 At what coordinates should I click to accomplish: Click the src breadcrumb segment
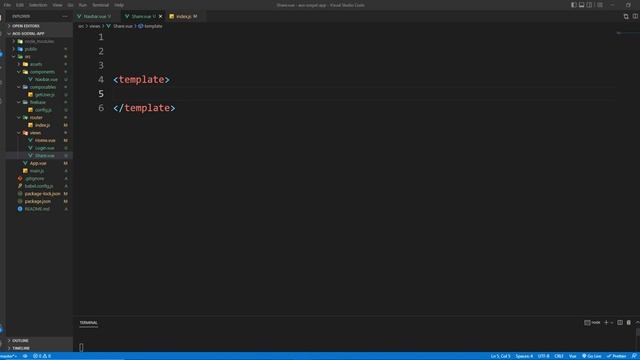tap(81, 26)
